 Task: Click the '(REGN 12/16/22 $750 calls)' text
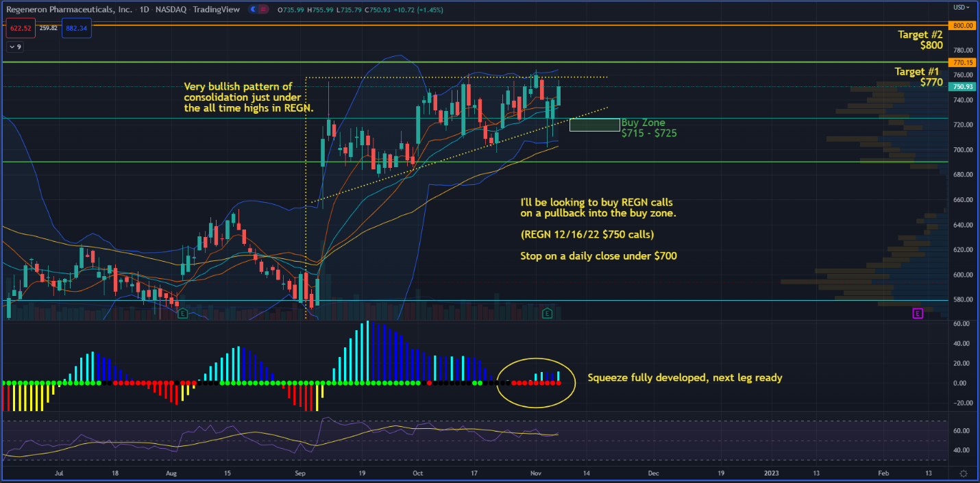[587, 235]
